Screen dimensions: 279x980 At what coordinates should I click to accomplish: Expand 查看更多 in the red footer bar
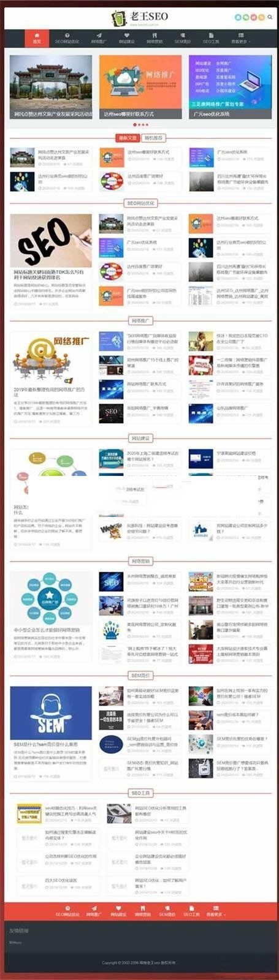coord(216,911)
